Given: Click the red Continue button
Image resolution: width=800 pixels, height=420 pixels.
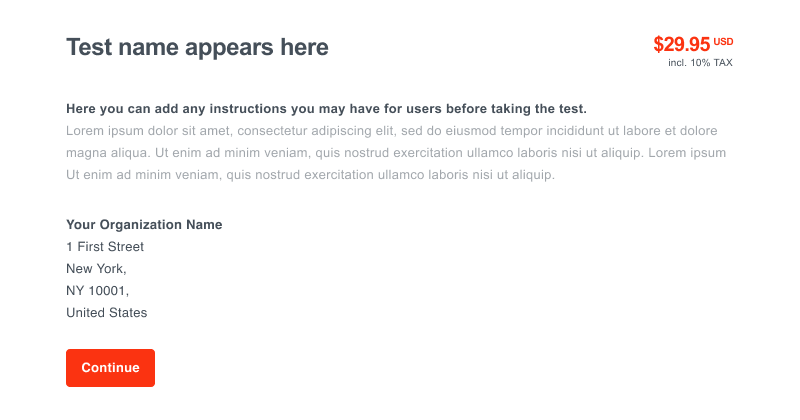Looking at the screenshot, I should coord(110,367).
